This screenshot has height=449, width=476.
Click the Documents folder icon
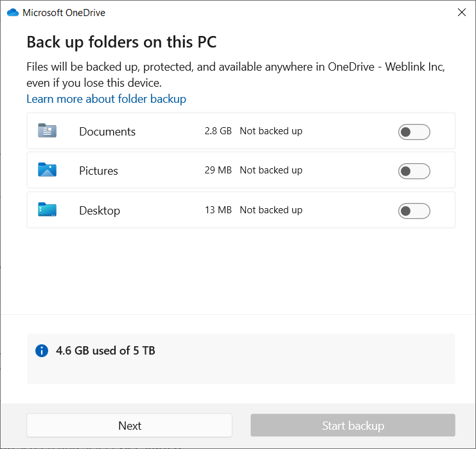[47, 131]
